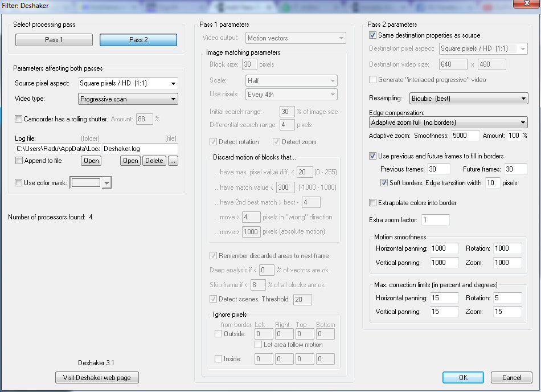Image resolution: width=541 pixels, height=392 pixels.
Task: Confirm settings with OK button
Action: tap(463, 378)
